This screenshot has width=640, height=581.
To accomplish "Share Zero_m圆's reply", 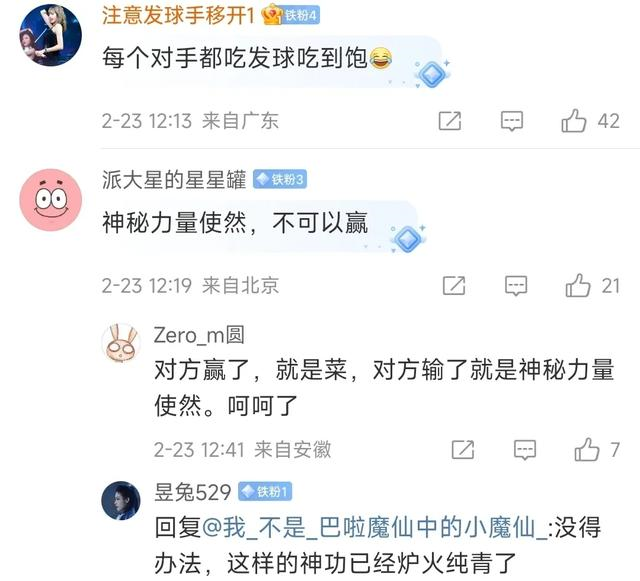I will [x=463, y=450].
